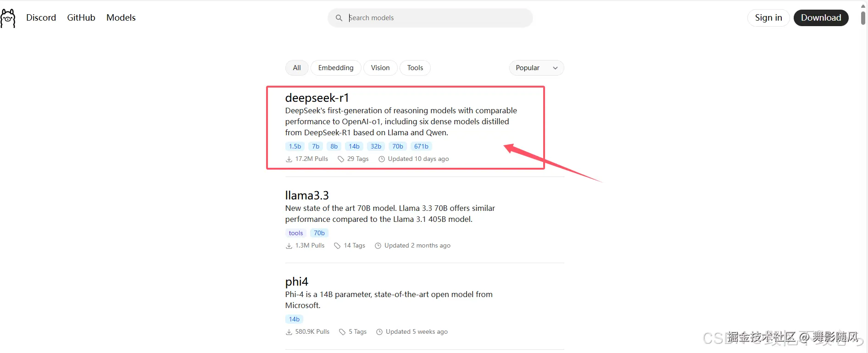Select the All filter tab
Image resolution: width=868 pixels, height=353 pixels.
(297, 68)
